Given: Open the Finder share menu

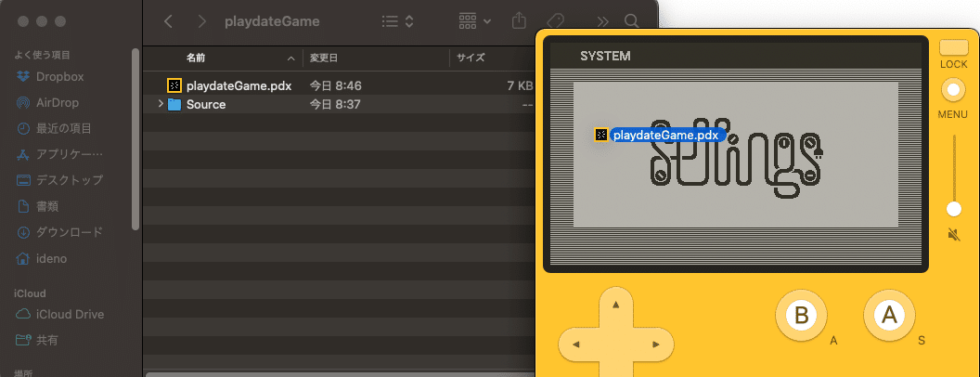Looking at the screenshot, I should tap(519, 21).
